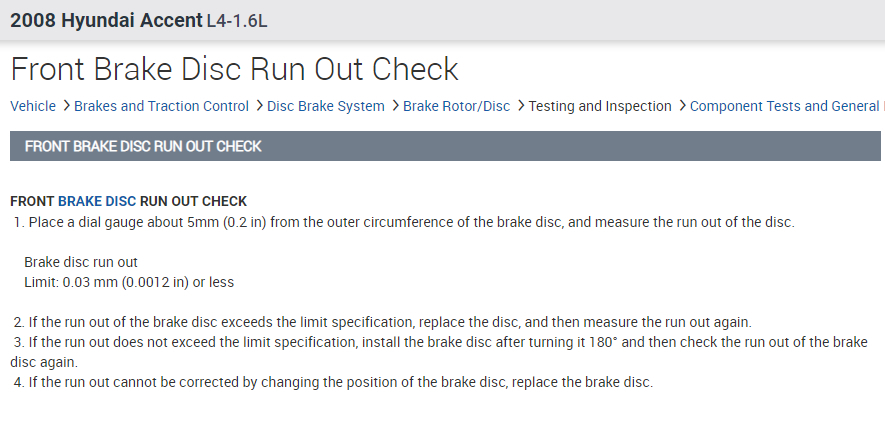Open the Component Tests and General breadcrumb
The height and width of the screenshot is (423, 885).
click(786, 106)
